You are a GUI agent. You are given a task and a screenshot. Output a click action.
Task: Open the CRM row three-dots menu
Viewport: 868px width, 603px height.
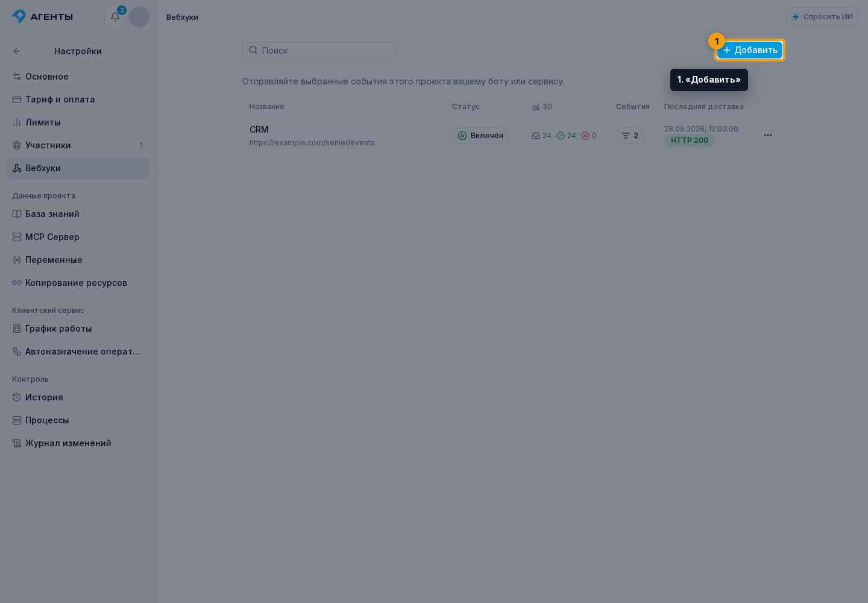click(x=768, y=135)
